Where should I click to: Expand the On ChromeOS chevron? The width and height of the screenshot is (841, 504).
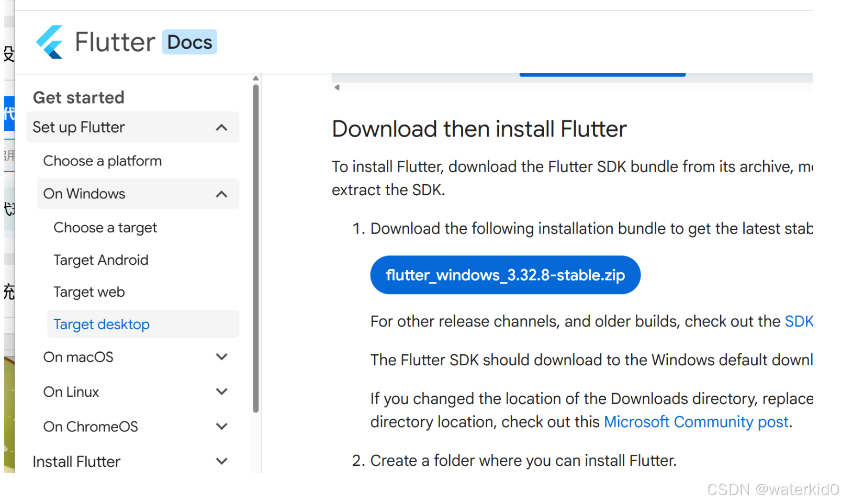[x=221, y=427]
